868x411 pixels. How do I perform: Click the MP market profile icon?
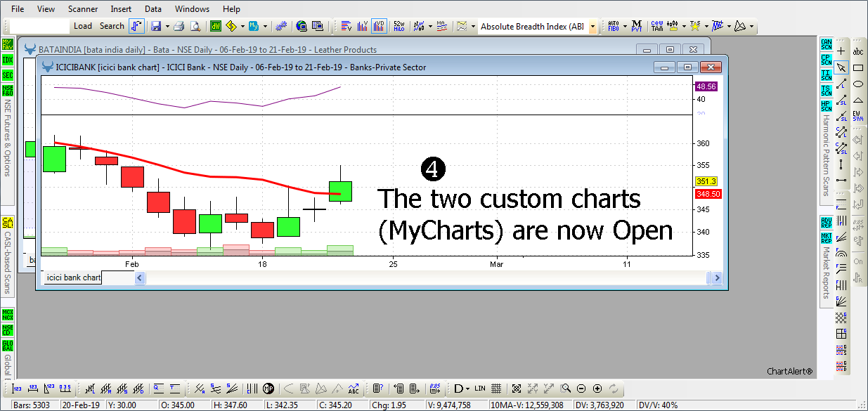(x=268, y=389)
